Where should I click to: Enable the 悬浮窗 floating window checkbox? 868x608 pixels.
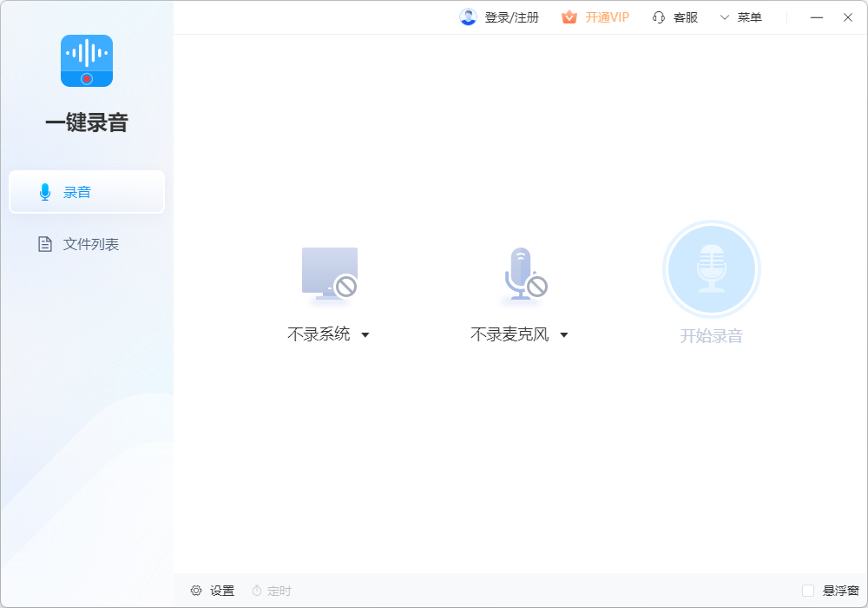click(808, 590)
